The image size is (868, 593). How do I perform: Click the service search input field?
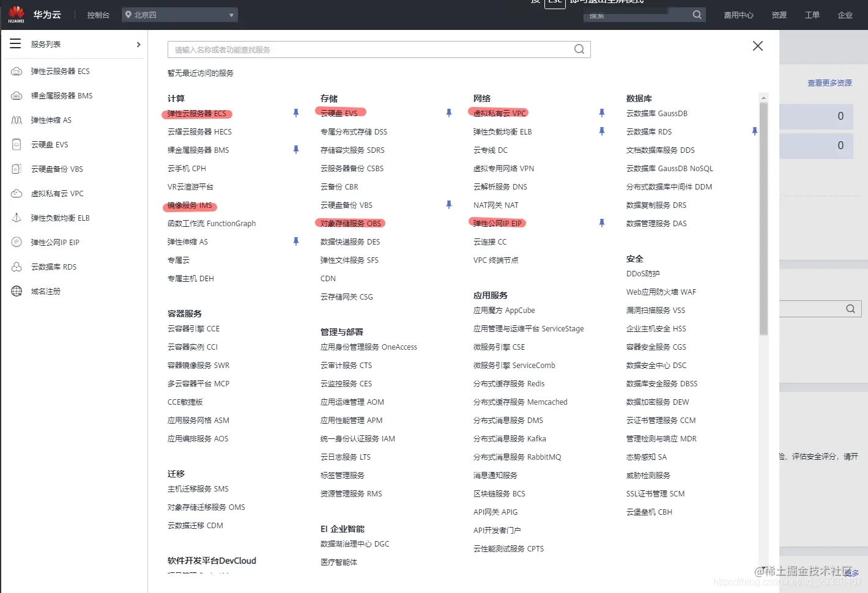pos(367,49)
